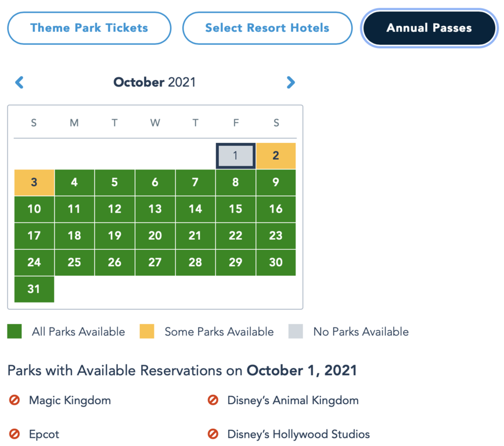Screen dimensions: 504x446
Task: Select the Annual Passes tab
Action: click(x=429, y=28)
